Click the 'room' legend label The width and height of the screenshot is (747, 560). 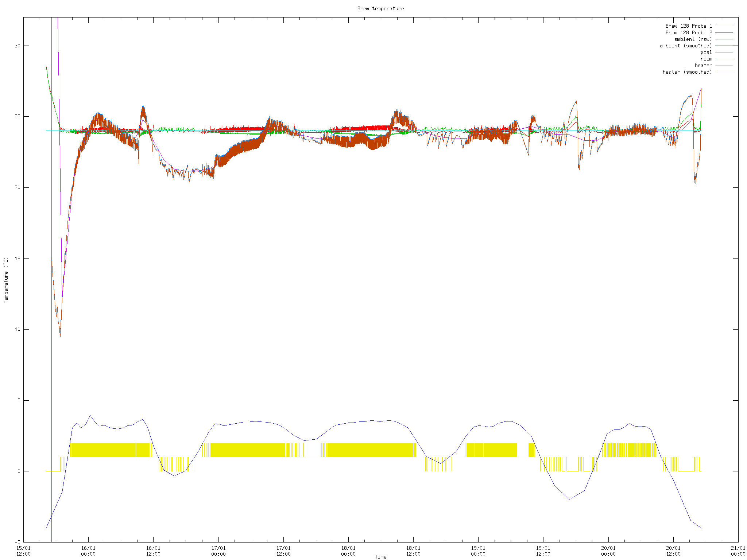click(706, 59)
